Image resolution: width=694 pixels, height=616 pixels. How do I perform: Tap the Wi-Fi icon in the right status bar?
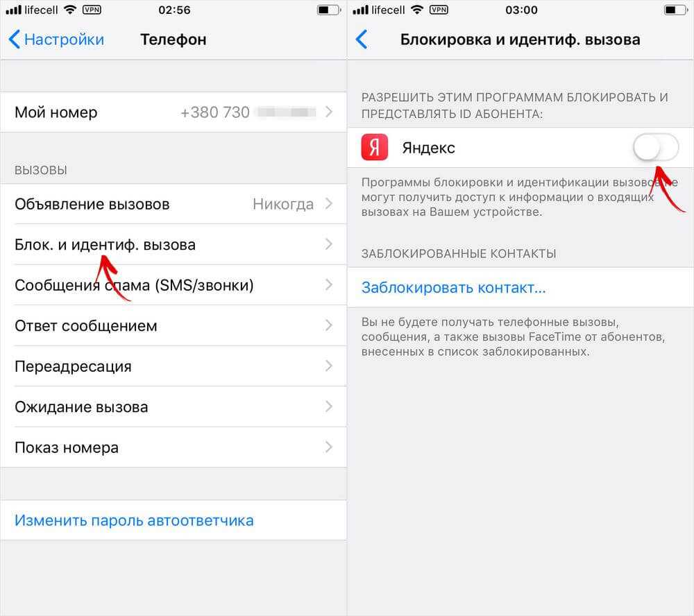417,10
